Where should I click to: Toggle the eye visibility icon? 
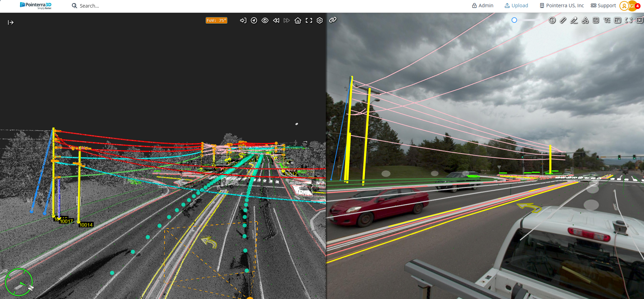(265, 20)
